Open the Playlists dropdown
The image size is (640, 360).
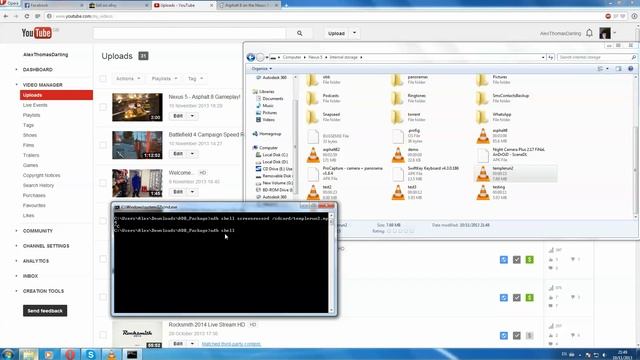click(x=164, y=78)
